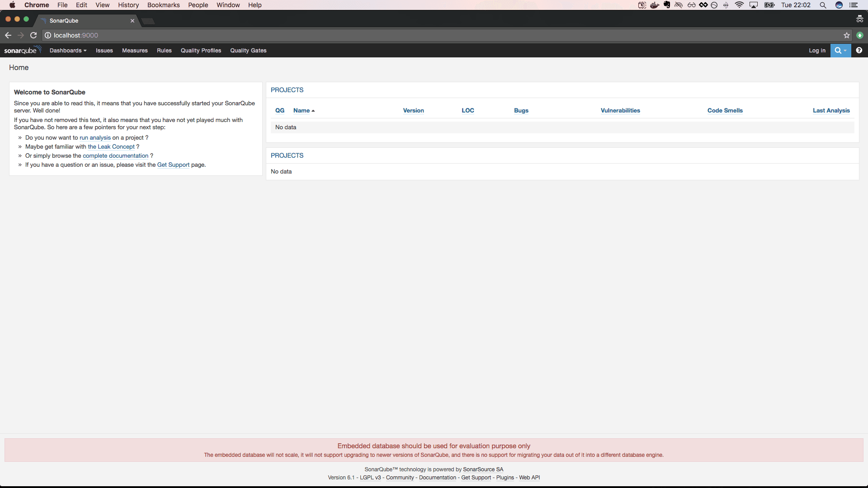The image size is (868, 488).
Task: Reload the page with refresh icon
Action: pos(33,35)
